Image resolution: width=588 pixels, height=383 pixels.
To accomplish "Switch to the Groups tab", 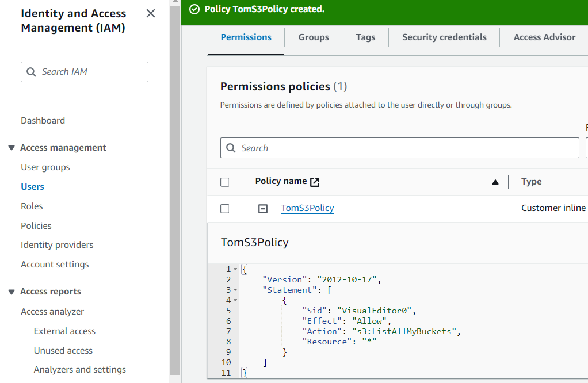I will tap(314, 37).
